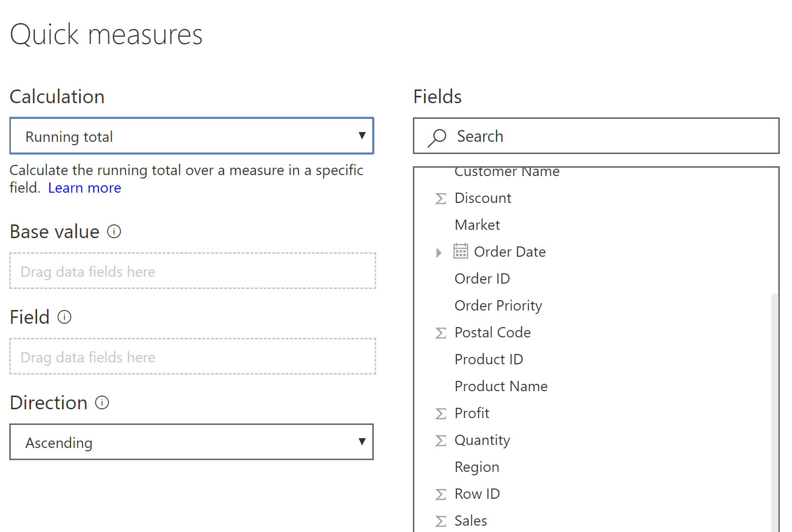
Task: Click the search magnifier icon
Action: click(x=437, y=137)
